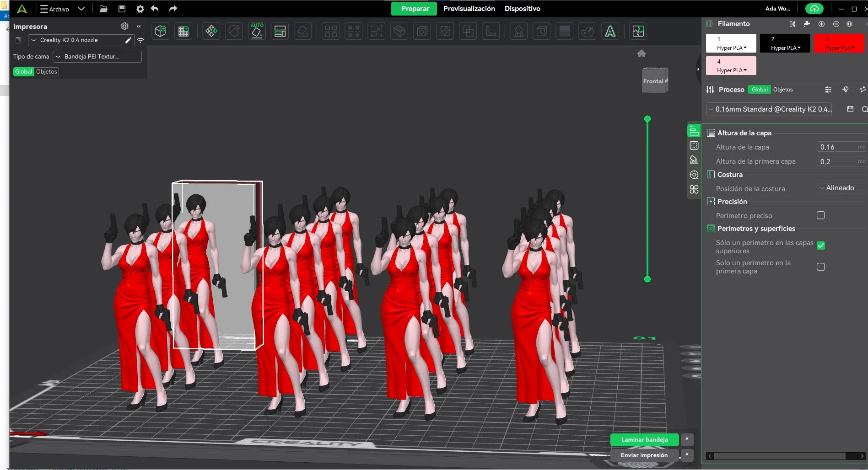Viewport: 868px width, 470px height.
Task: Open the text tool (A icon)
Action: pos(610,31)
